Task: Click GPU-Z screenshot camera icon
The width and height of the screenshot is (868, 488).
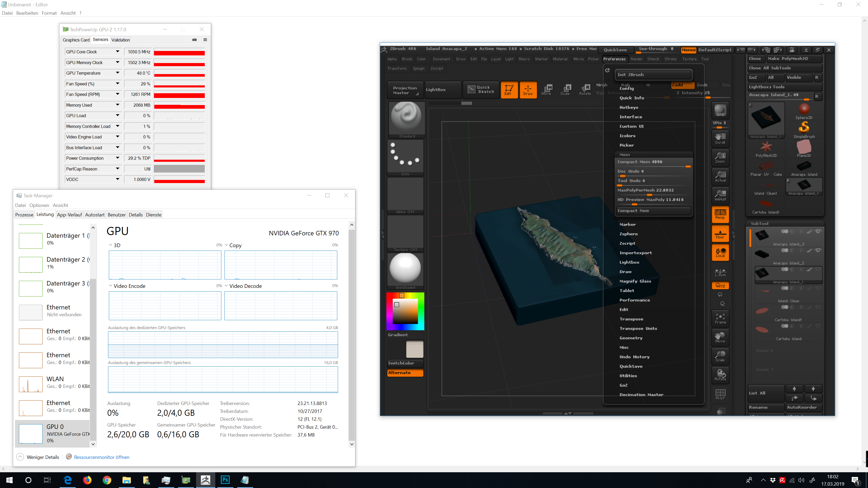Action: point(195,40)
